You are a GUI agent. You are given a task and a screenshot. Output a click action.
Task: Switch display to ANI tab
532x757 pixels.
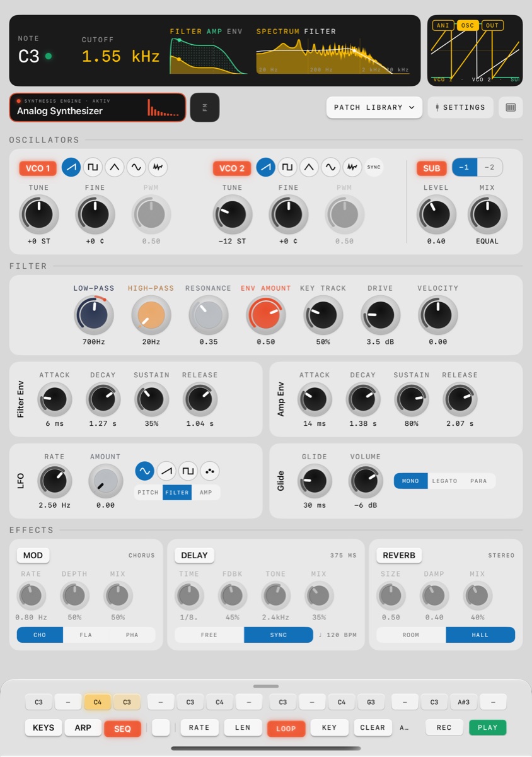(x=443, y=26)
